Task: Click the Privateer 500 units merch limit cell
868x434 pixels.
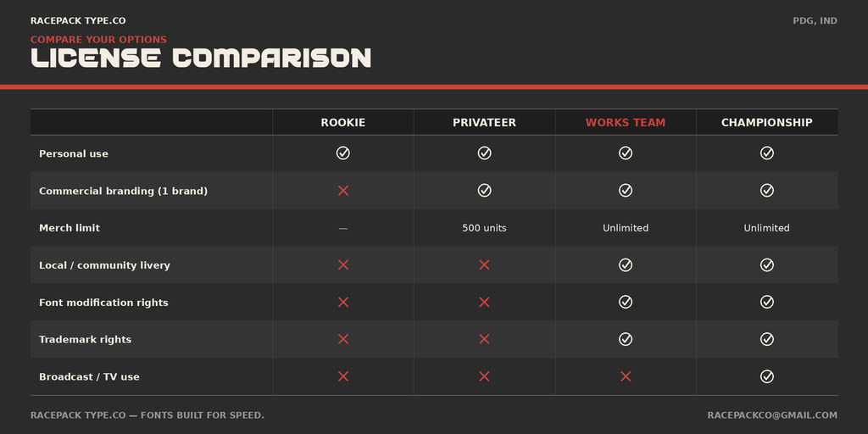Action: tap(484, 228)
